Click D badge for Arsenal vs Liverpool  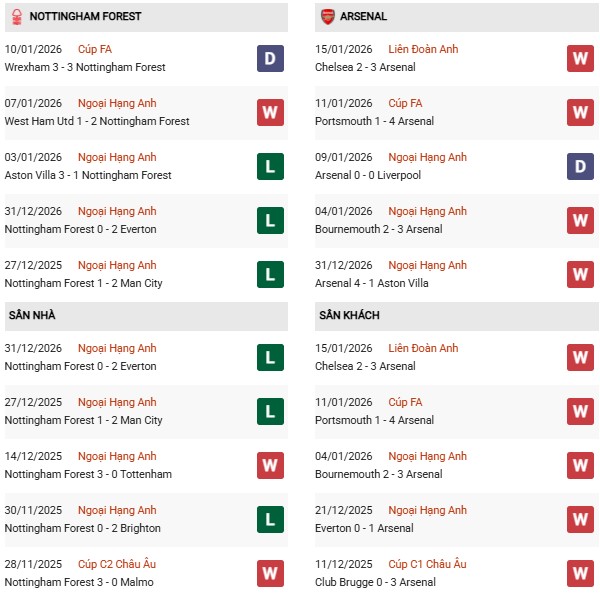[x=581, y=167]
